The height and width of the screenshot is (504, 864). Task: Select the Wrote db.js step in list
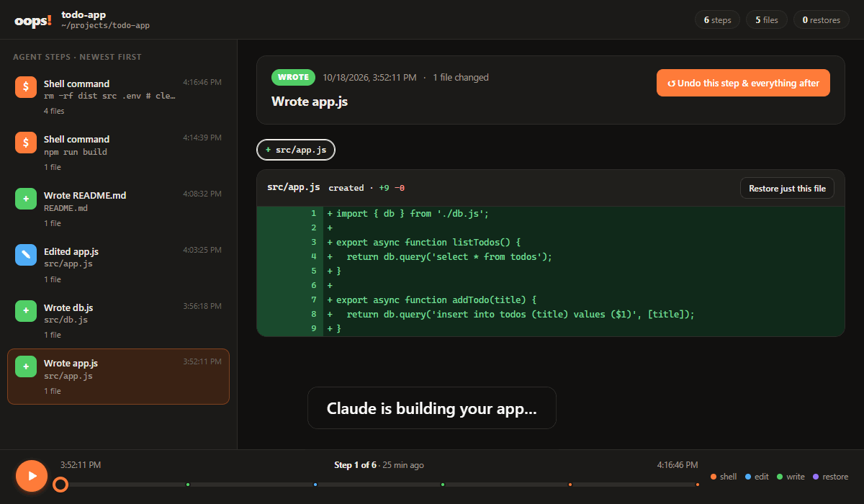pyautogui.click(x=118, y=320)
